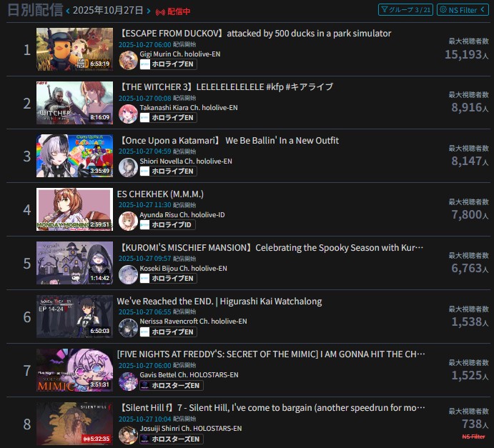Click Takanashi Kiara Ch. hololive-EN name
The width and height of the screenshot is (494, 448).
(x=189, y=108)
